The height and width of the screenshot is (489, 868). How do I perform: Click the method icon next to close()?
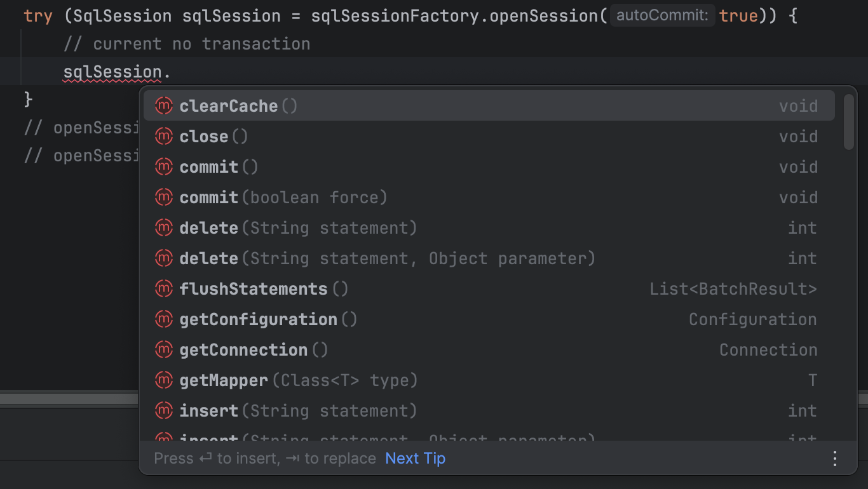coord(164,136)
